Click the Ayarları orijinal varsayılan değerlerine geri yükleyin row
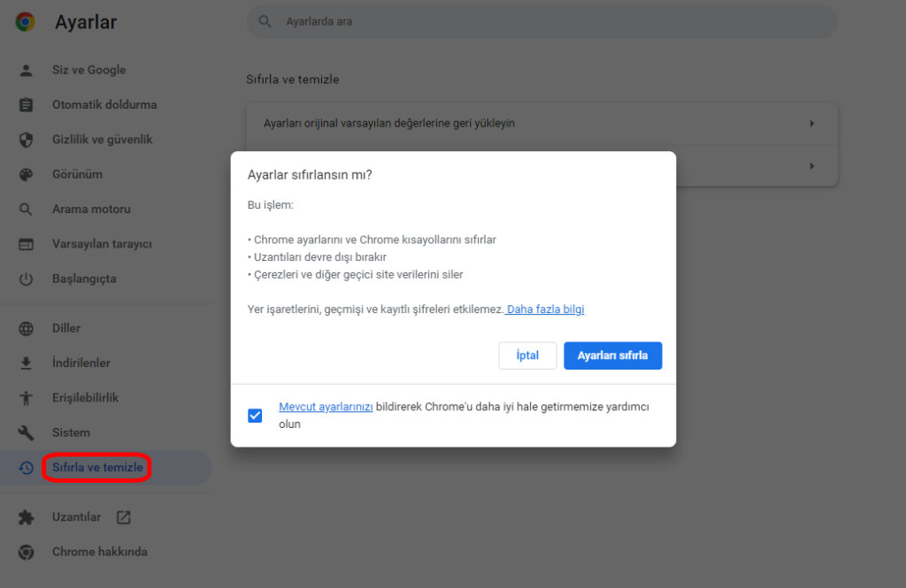906x588 pixels. 542,124
